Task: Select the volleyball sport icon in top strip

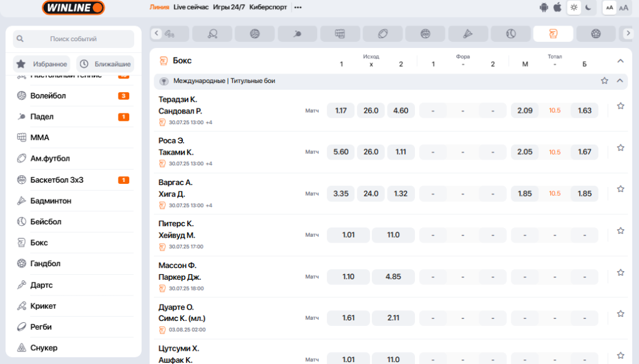Action: 255,34
